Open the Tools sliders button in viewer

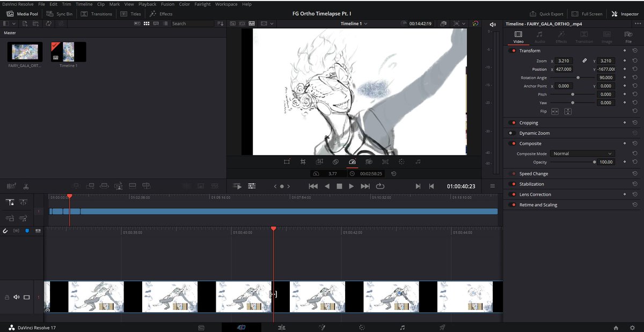(252, 186)
